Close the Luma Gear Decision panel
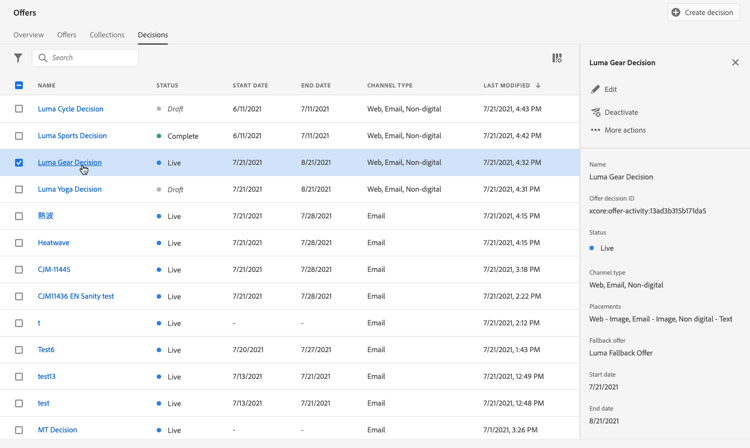Viewport: 750px width, 448px height. click(x=735, y=62)
